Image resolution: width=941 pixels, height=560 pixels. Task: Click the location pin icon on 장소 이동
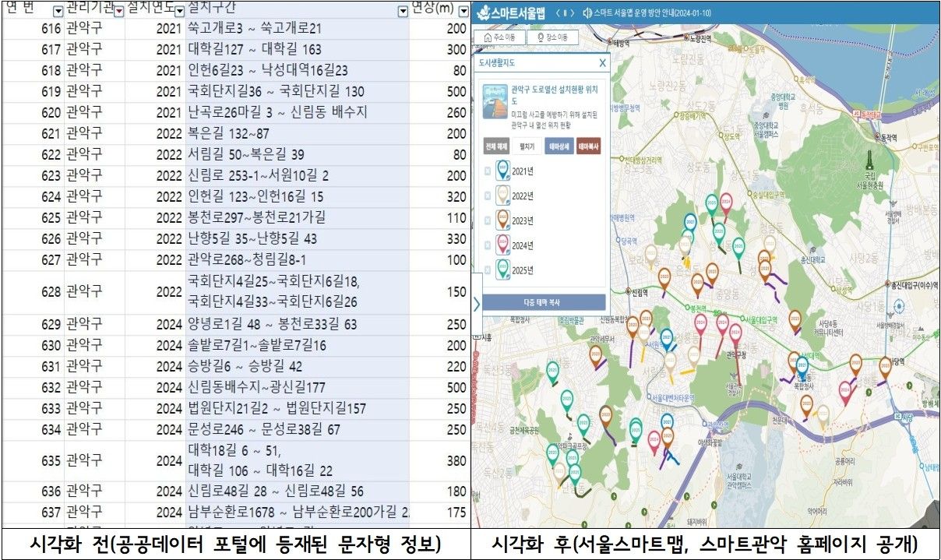coord(540,36)
